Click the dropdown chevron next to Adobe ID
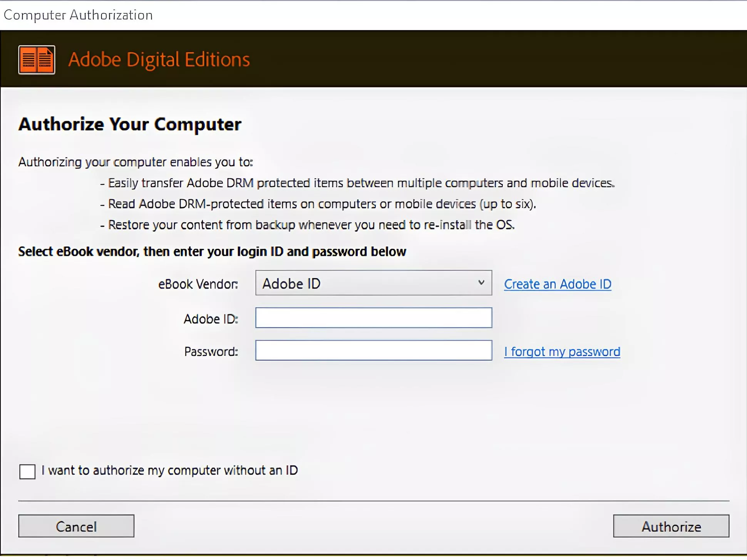Image resolution: width=747 pixels, height=560 pixels. coord(481,283)
